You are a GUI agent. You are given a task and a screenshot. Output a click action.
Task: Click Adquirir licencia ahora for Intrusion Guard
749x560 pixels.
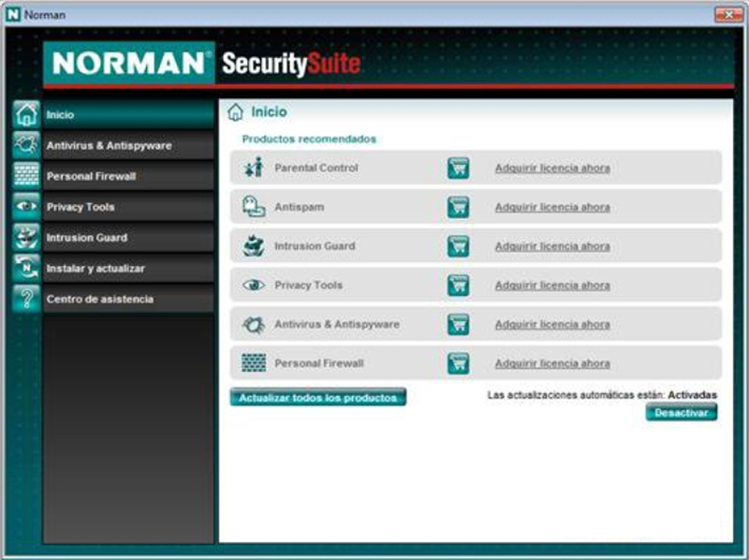coord(552,246)
